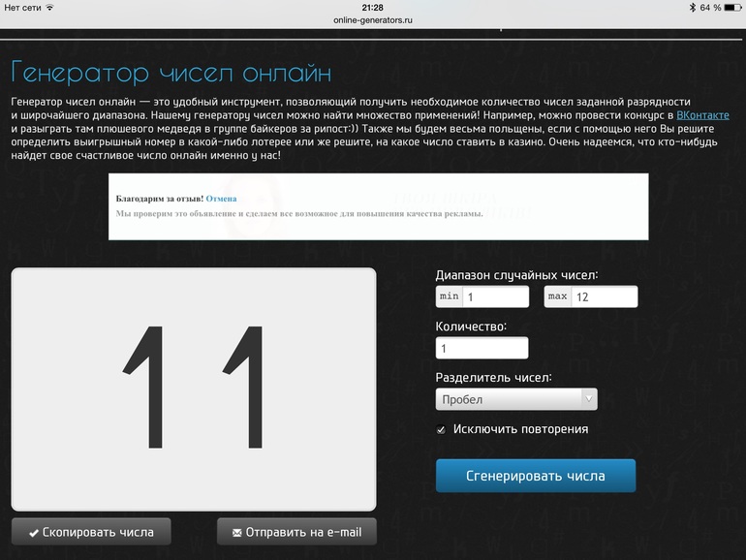Screen dimensions: 746x560
Task: Click the Диапазон случайных чисел label
Action: click(516, 275)
